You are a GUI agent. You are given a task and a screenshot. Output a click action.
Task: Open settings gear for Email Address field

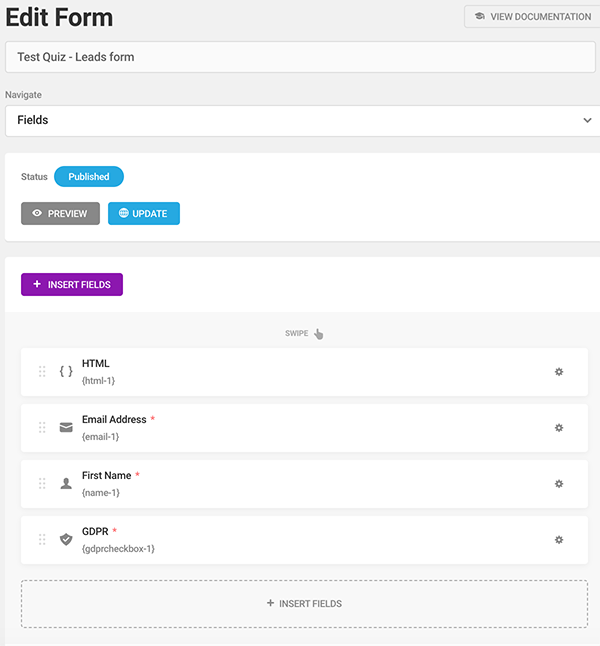559,428
